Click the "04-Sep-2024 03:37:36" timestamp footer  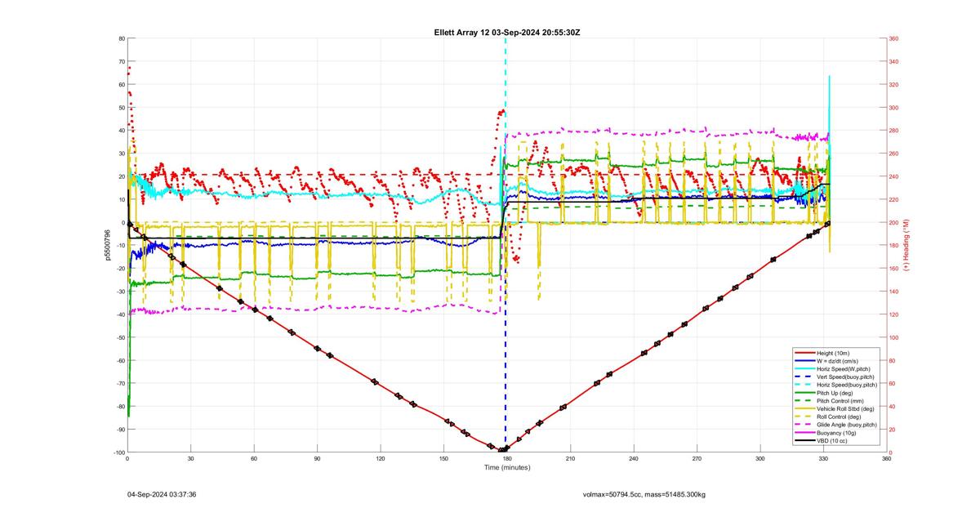pyautogui.click(x=163, y=494)
